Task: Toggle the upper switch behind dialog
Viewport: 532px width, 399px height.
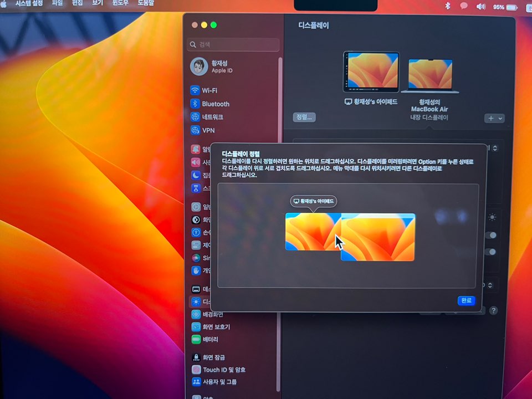Action: (x=491, y=235)
